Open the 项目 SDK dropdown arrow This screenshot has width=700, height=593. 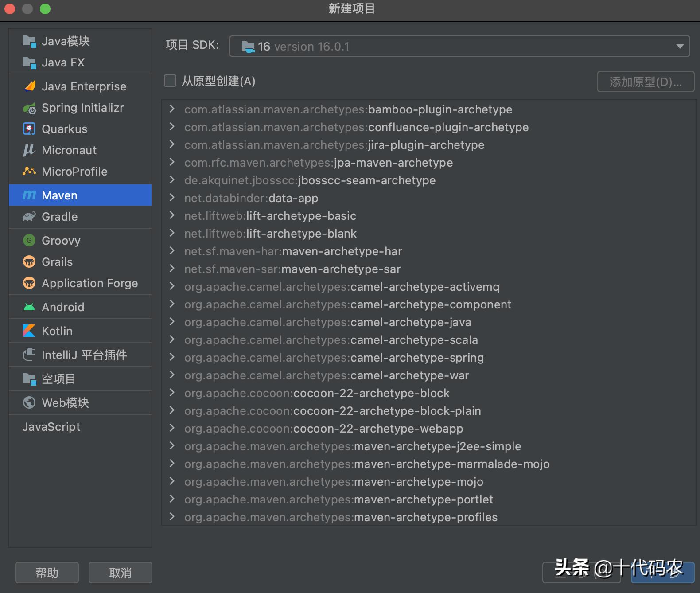tap(680, 46)
